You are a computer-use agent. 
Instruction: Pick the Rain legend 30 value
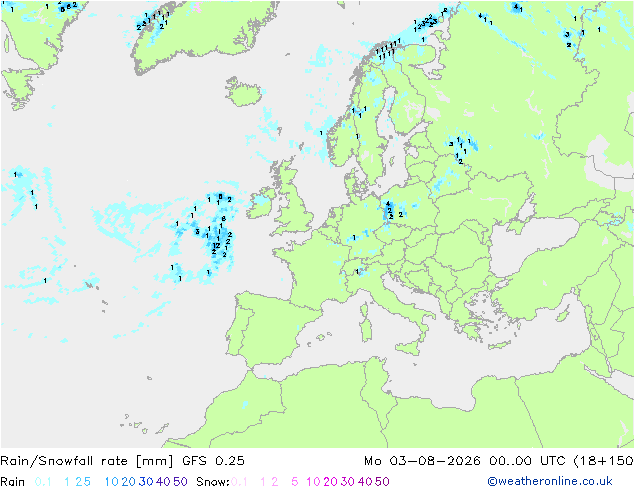coord(146,482)
